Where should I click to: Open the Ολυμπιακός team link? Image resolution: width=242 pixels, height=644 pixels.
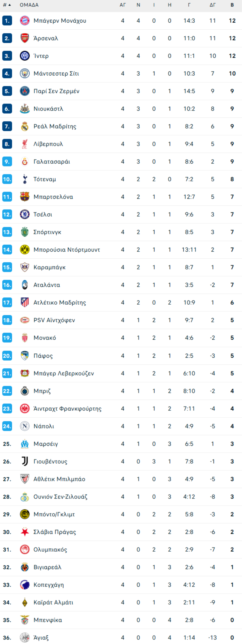coord(50,550)
